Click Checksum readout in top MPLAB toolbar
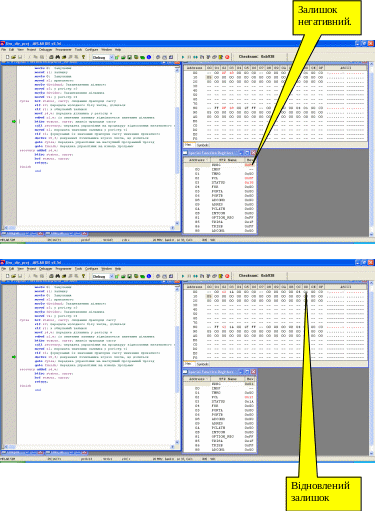The image size is (375, 511). click(256, 57)
